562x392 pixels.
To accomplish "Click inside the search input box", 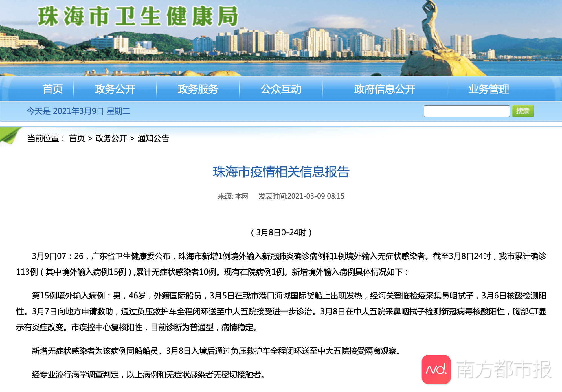I will 467,111.
